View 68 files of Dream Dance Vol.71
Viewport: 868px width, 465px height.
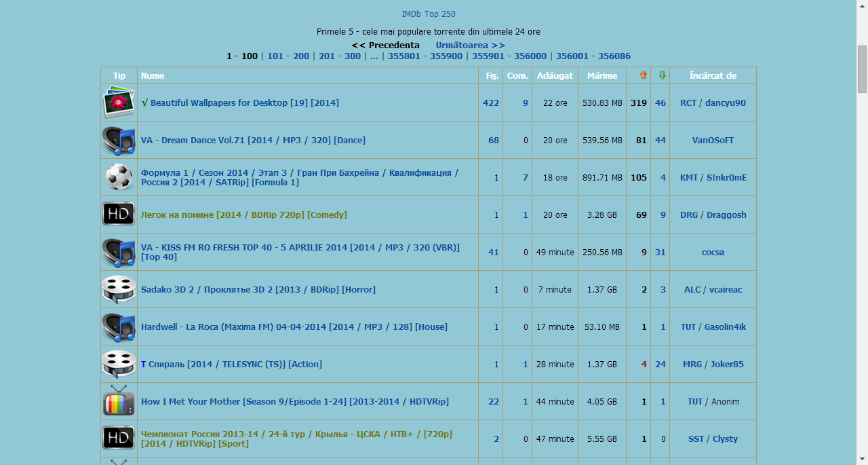coord(494,140)
